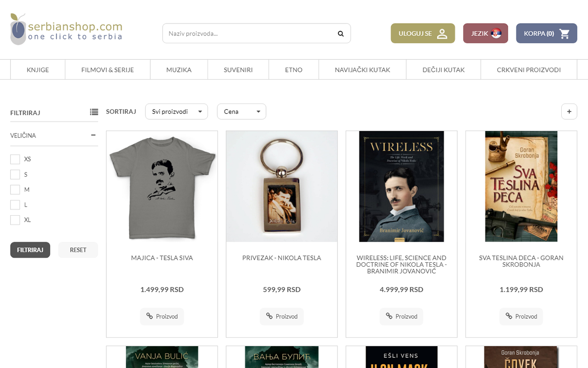This screenshot has height=368, width=588.
Task: Open the Crkveni Proizvodi category
Action: (529, 70)
